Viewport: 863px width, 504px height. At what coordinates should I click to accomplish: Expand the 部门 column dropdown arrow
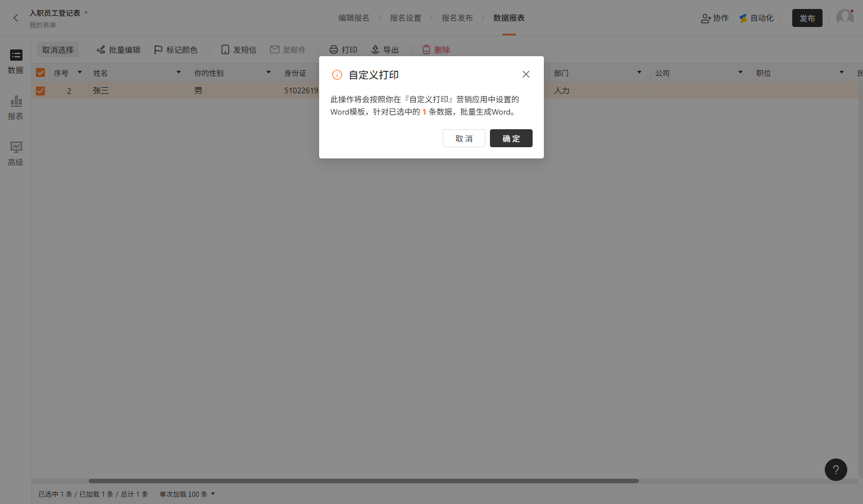click(639, 72)
